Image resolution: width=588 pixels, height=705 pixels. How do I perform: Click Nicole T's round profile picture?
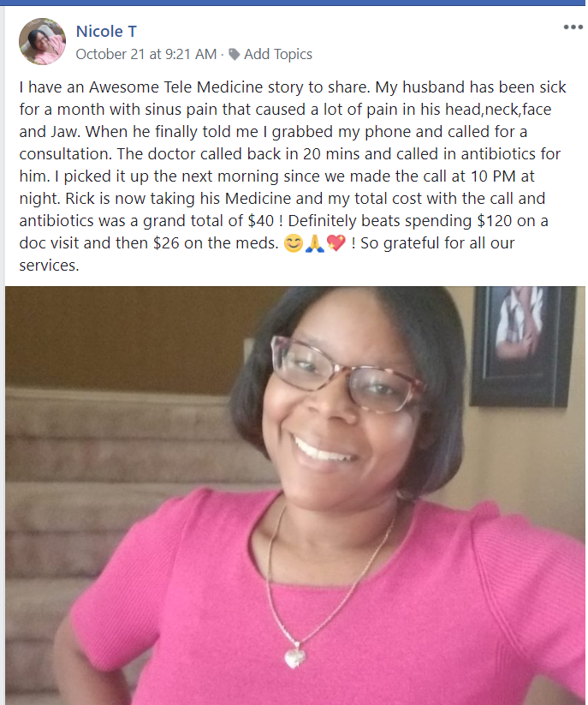click(42, 41)
